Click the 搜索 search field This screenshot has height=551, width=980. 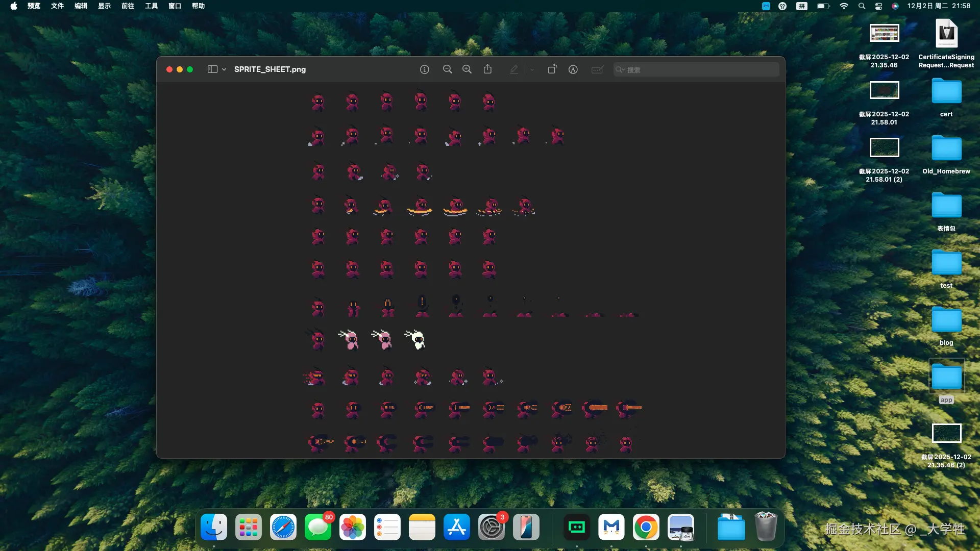pyautogui.click(x=699, y=69)
